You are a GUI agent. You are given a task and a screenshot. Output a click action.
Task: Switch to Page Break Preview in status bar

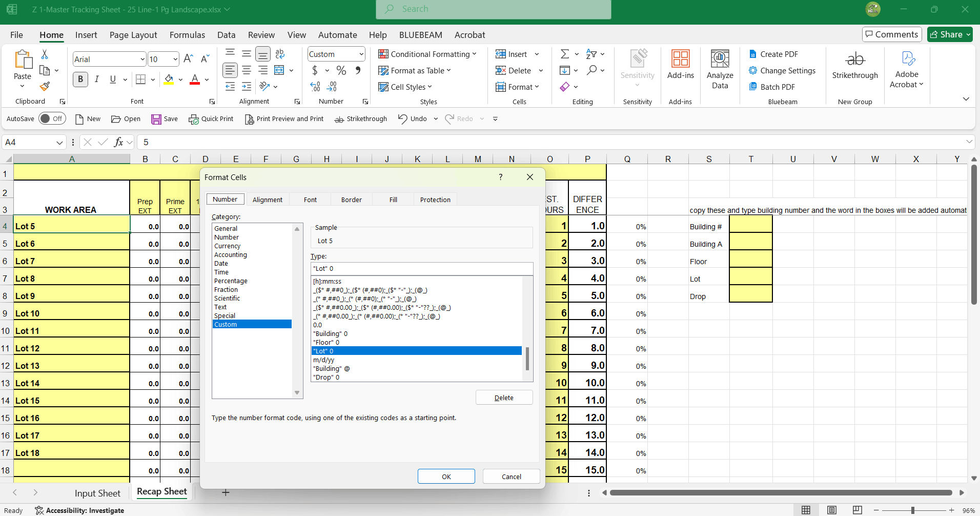(857, 510)
